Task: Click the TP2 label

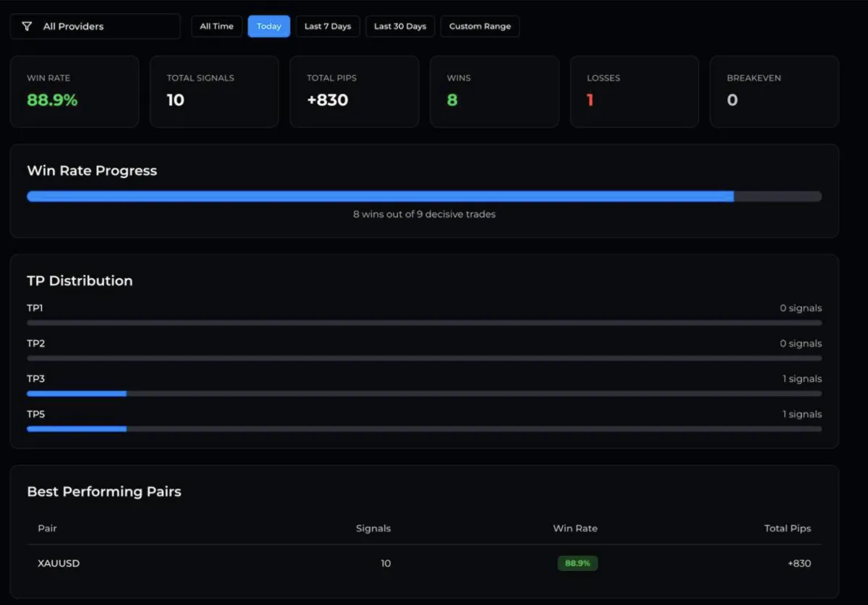Action: point(36,344)
